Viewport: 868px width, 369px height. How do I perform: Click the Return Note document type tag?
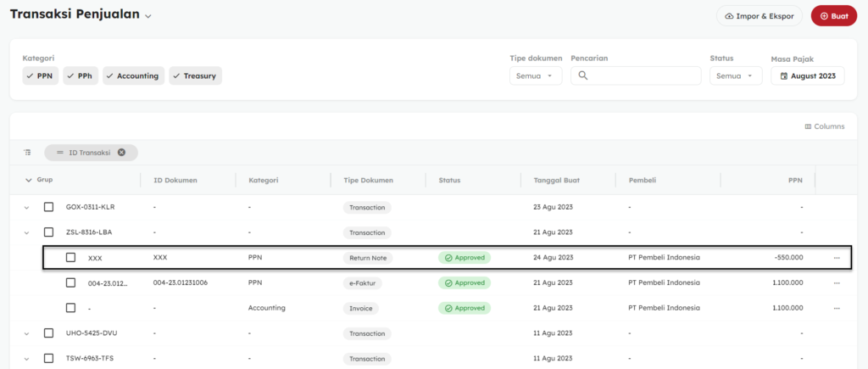368,258
